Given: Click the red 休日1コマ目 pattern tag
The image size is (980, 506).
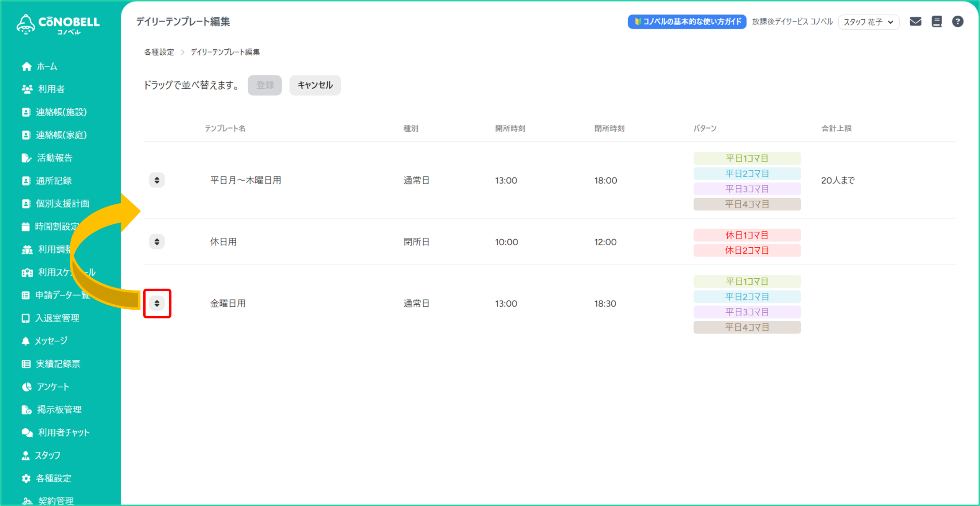Looking at the screenshot, I should (746, 235).
